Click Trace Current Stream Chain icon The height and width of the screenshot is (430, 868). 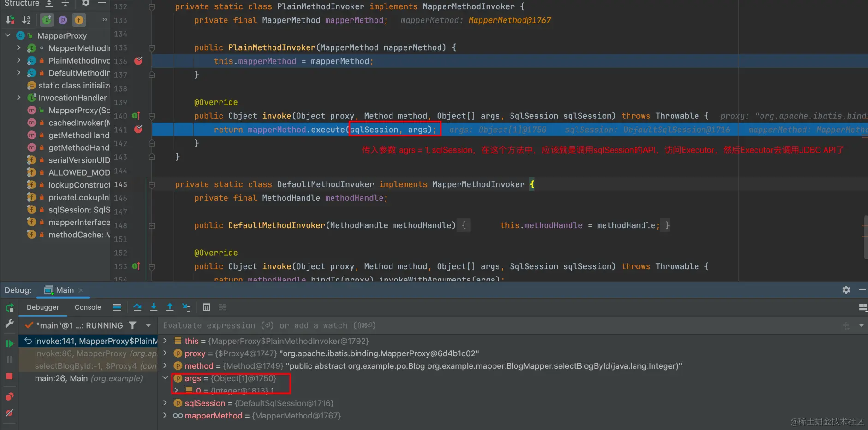pyautogui.click(x=223, y=307)
